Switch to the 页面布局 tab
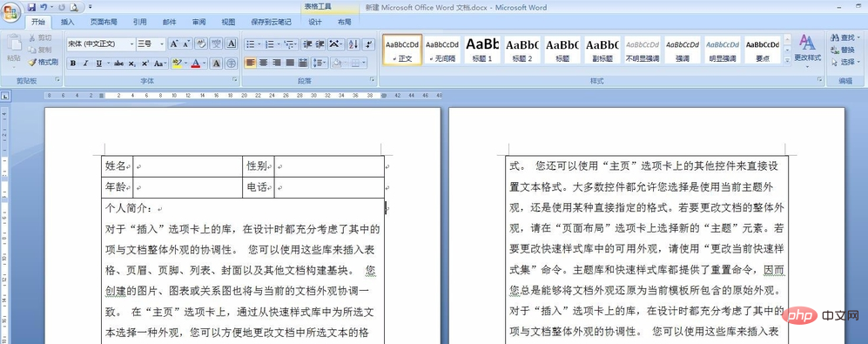 point(104,22)
